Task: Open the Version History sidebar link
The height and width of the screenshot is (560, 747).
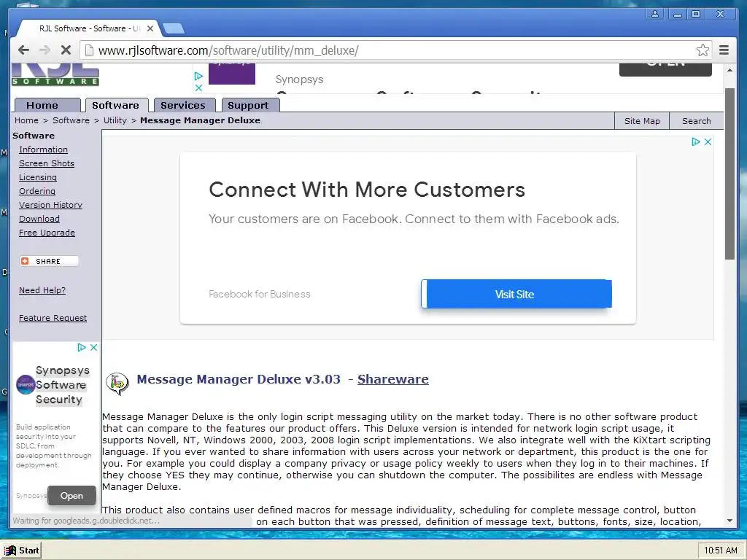Action: click(50, 205)
